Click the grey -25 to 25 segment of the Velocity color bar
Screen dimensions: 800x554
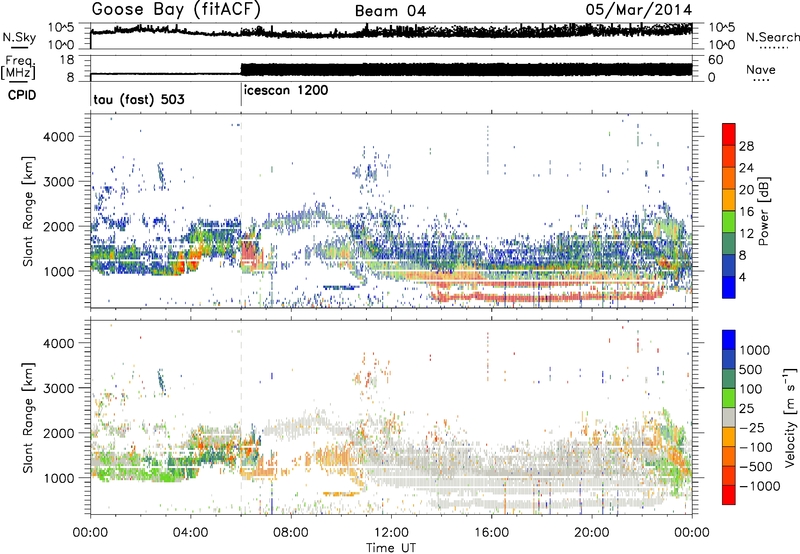tap(729, 418)
